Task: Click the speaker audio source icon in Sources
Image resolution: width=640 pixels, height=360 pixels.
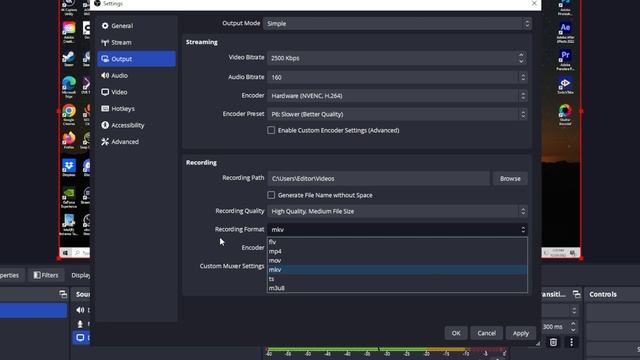Action: click(x=80, y=310)
